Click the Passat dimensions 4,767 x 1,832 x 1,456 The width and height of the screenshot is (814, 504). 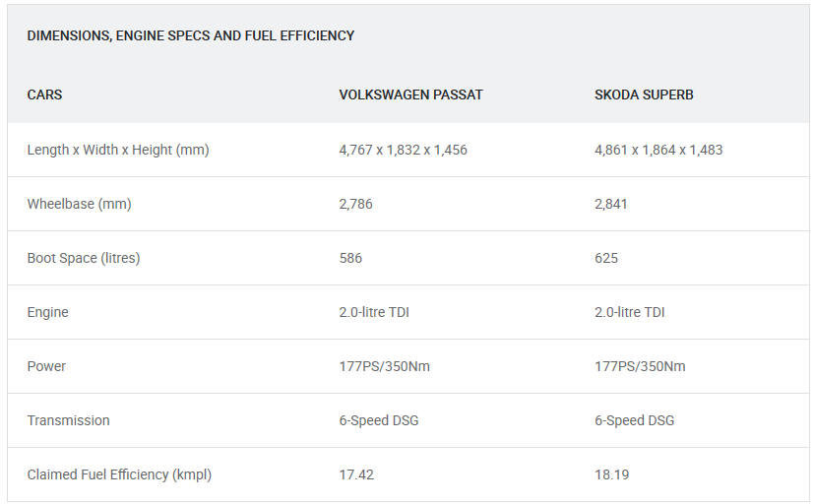coord(403,150)
